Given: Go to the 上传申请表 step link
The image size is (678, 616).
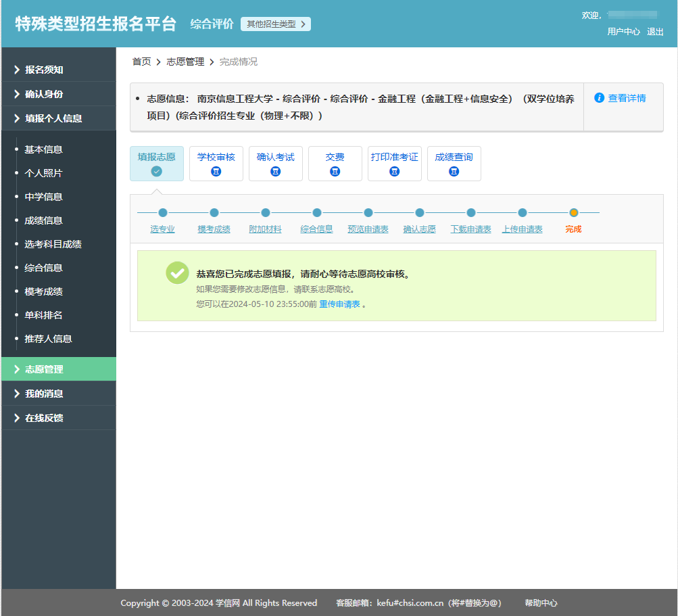Looking at the screenshot, I should point(523,229).
